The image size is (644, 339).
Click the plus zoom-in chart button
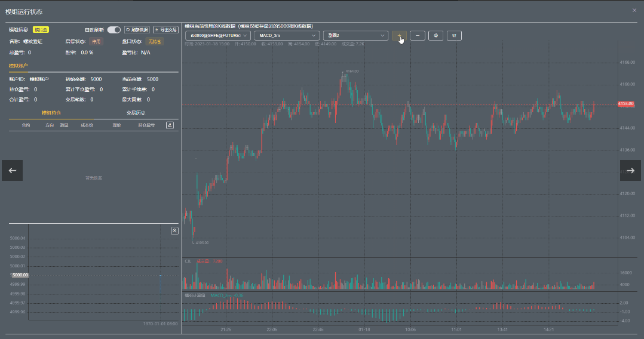click(x=400, y=35)
